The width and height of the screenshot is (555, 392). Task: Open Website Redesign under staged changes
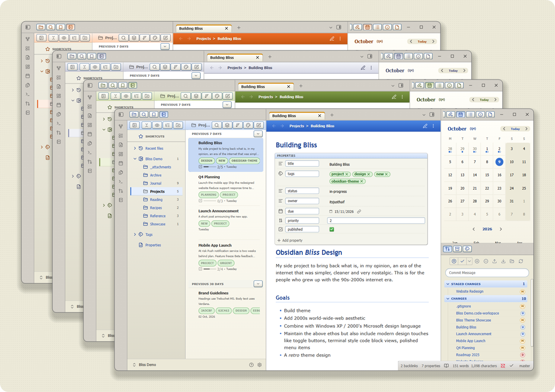469,292
